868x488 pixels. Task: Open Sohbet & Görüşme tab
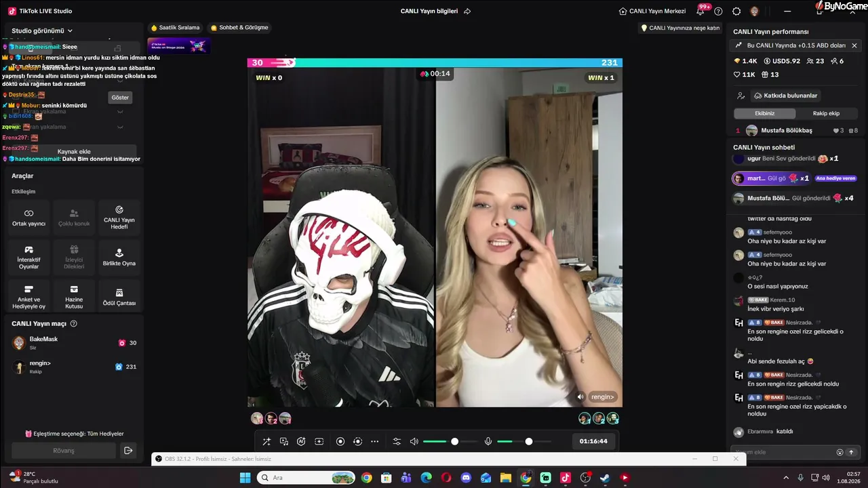coord(239,28)
